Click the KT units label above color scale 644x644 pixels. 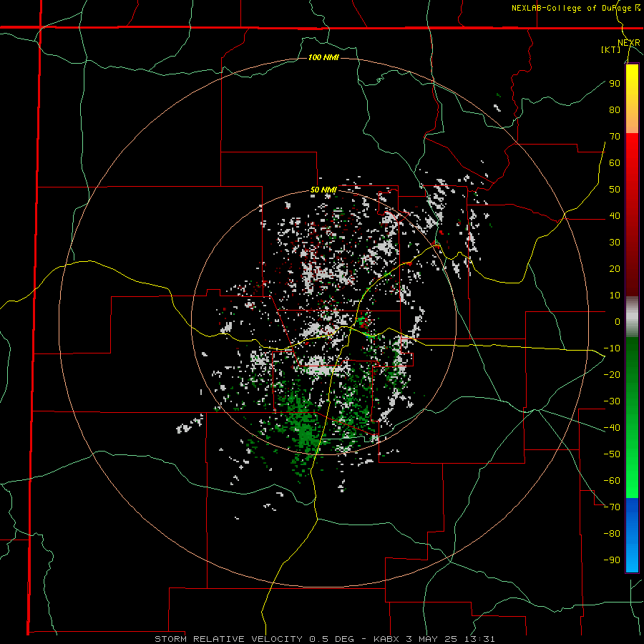611,49
